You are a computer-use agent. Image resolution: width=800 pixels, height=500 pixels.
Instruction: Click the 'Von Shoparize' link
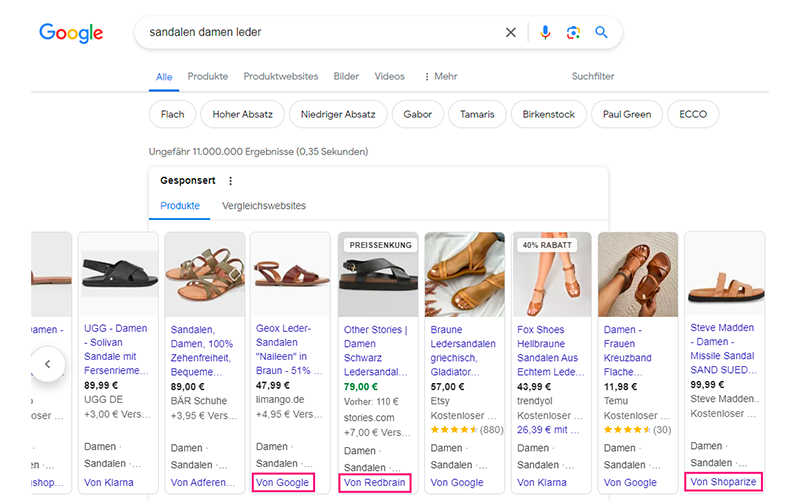(723, 482)
